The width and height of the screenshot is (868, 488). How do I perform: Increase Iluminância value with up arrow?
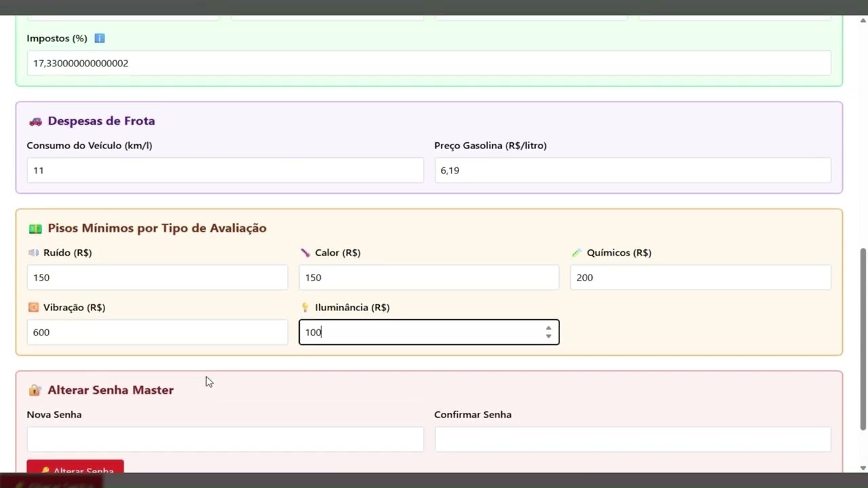click(549, 328)
